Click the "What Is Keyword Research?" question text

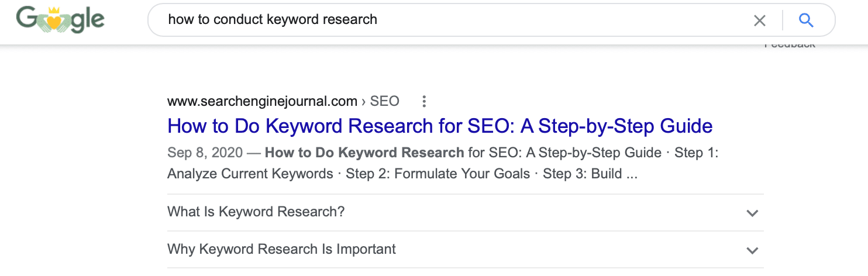click(256, 212)
